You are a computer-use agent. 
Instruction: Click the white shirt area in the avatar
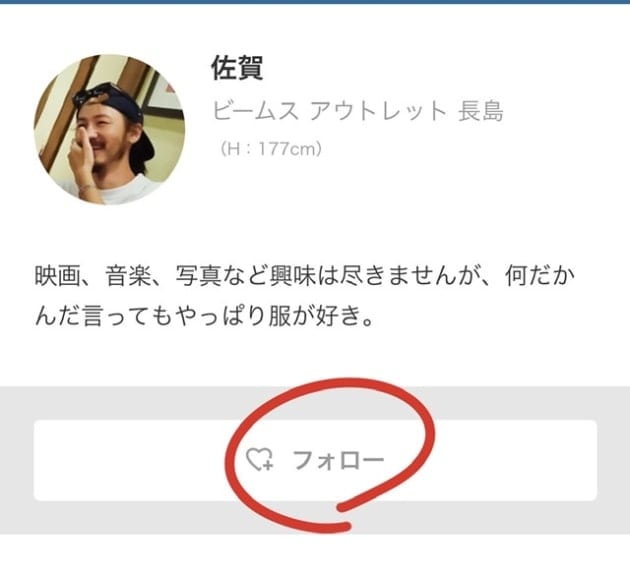(x=121, y=191)
